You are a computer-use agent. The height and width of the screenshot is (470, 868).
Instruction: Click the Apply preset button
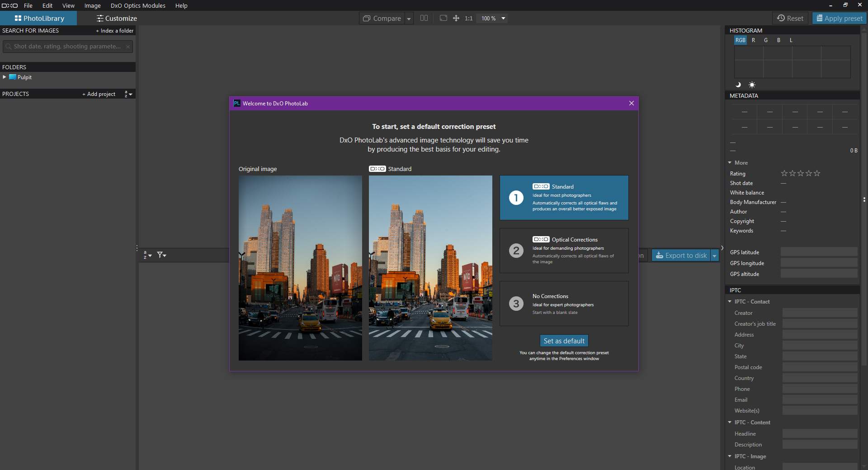[x=840, y=18]
